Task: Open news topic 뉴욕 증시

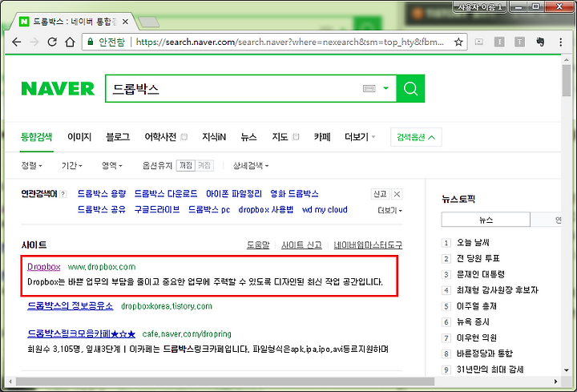Action: point(473,321)
